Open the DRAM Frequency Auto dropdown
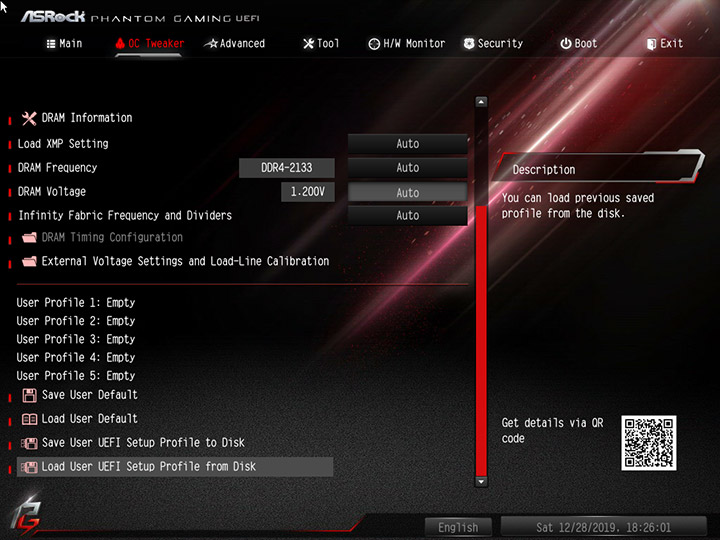The width and height of the screenshot is (720, 540). pos(408,168)
